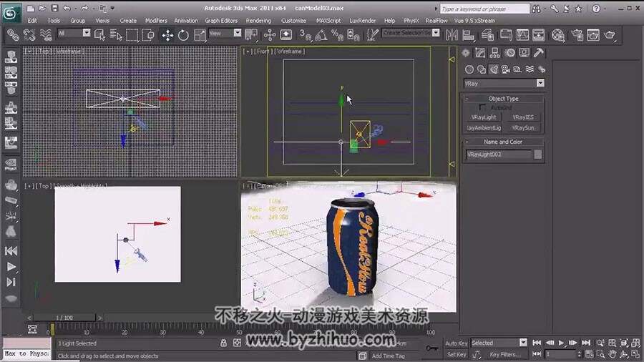Open the Create Selection Set dropdown
644x362 pixels.
tap(436, 32)
